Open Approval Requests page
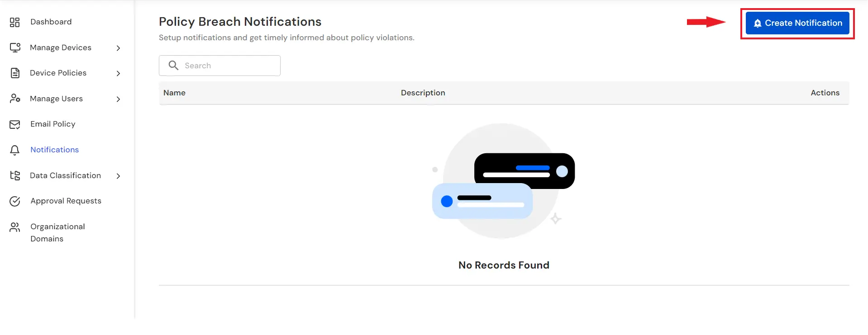Image resolution: width=868 pixels, height=335 pixels. click(66, 201)
